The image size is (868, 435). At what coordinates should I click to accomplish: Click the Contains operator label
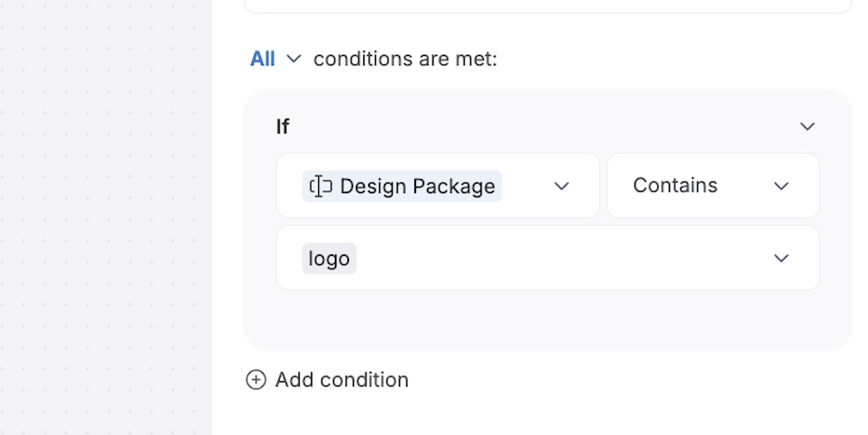[x=675, y=186]
